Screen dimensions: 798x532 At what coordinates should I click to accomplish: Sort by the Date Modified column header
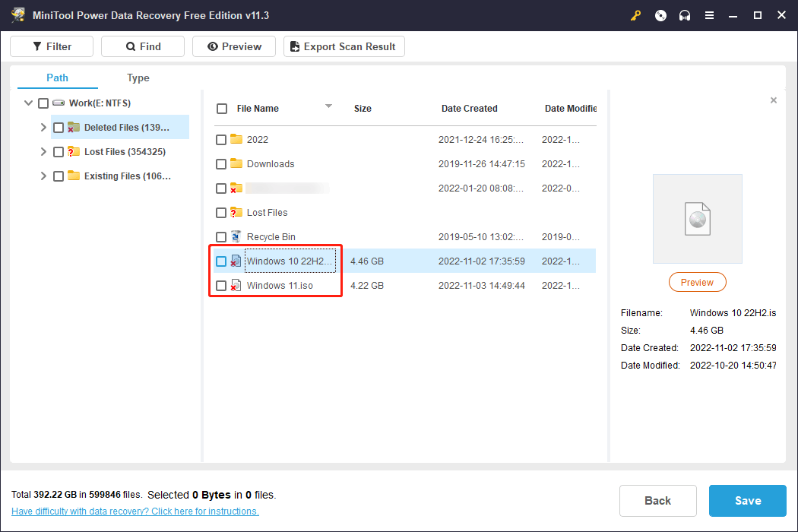[x=571, y=109]
